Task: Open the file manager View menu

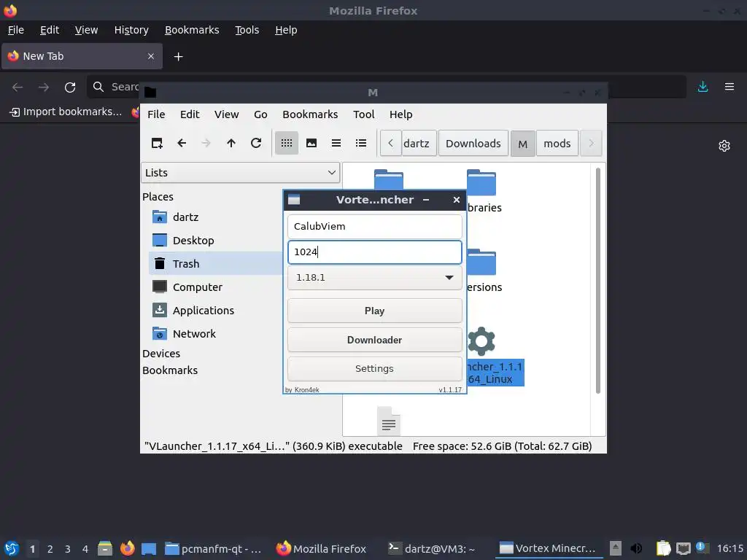Action: pos(226,114)
